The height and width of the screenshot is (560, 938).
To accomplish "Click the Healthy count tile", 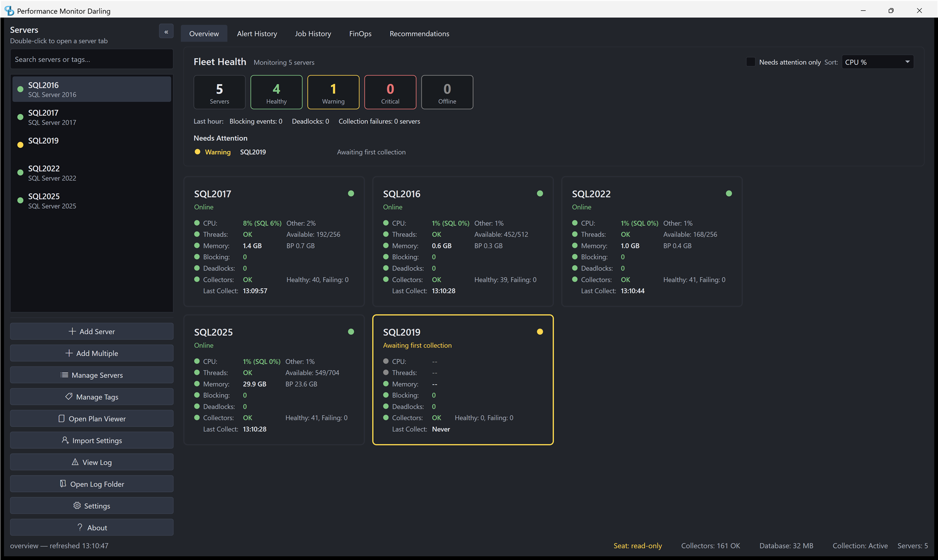I will pos(276,92).
